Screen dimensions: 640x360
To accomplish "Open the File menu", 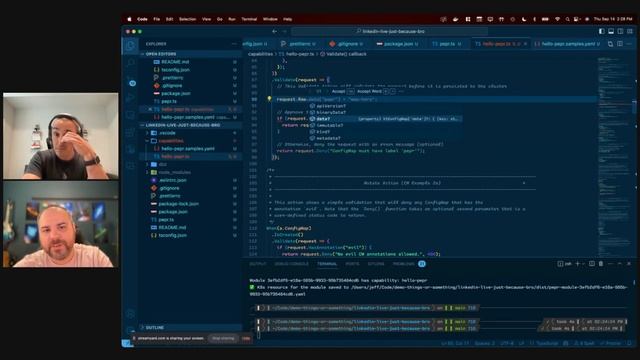I will pyautogui.click(x=157, y=19).
